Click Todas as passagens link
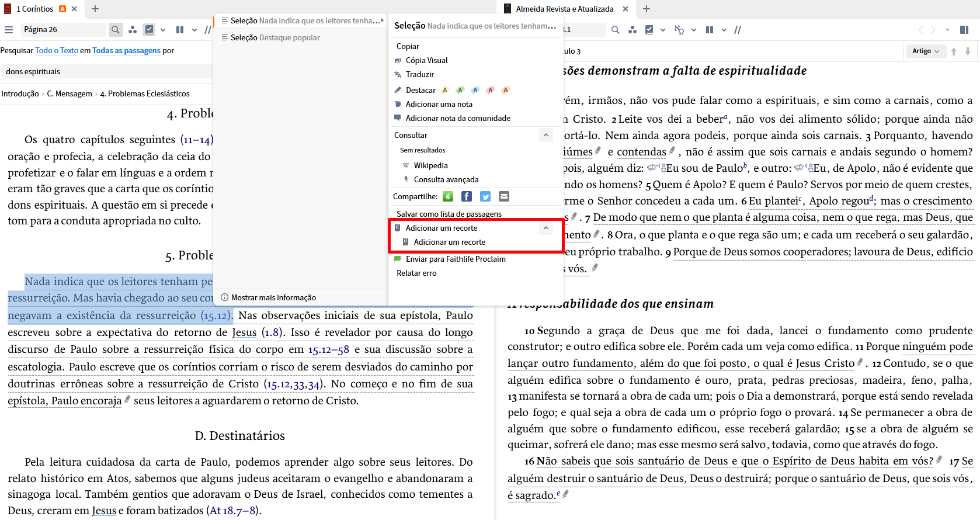 126,51
